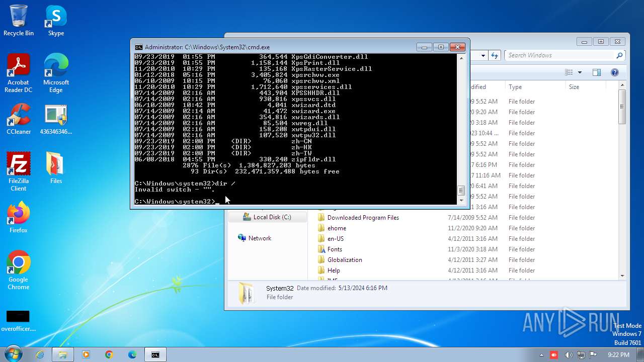This screenshot has width=644, height=362.
Task: Open the FileZilla Client desktop icon
Action: (19, 171)
